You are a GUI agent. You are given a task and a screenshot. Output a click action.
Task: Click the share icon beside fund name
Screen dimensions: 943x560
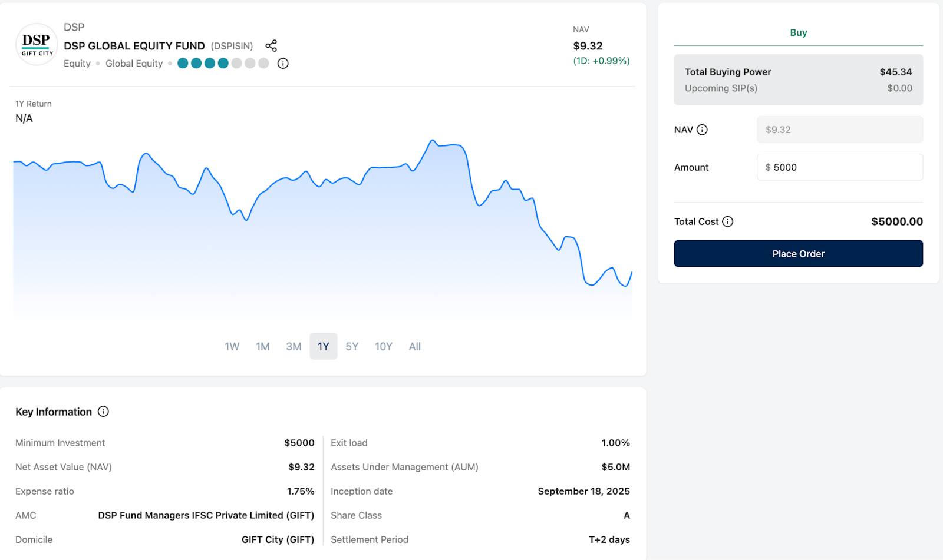(x=271, y=46)
